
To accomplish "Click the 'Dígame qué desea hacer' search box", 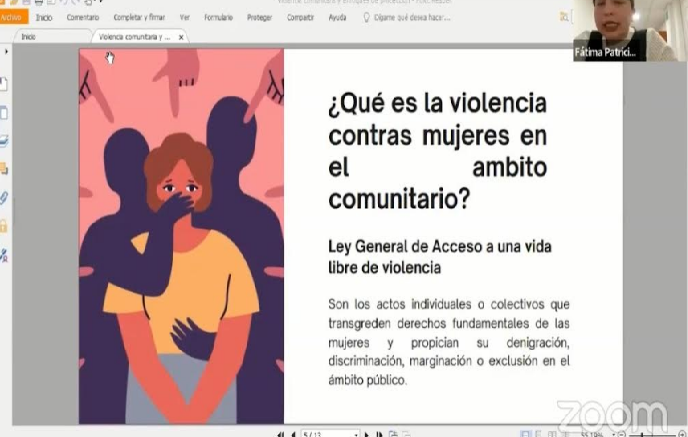I will pyautogui.click(x=410, y=17).
